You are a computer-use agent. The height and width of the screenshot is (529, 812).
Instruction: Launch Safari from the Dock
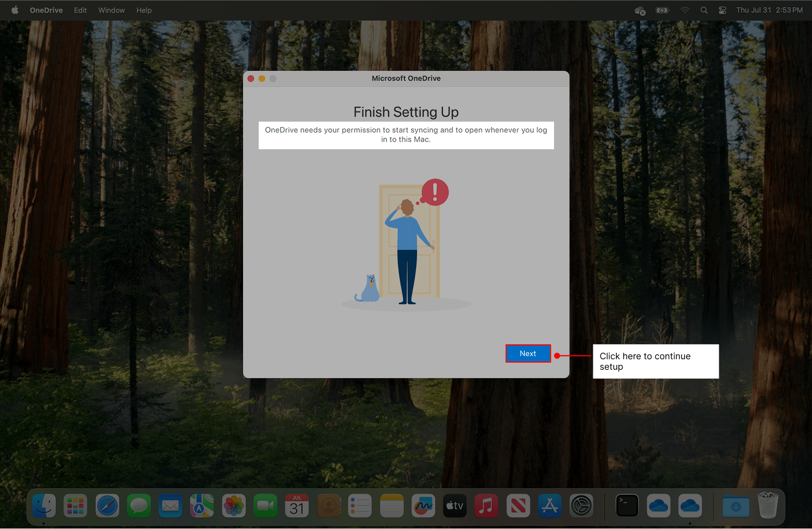point(107,506)
